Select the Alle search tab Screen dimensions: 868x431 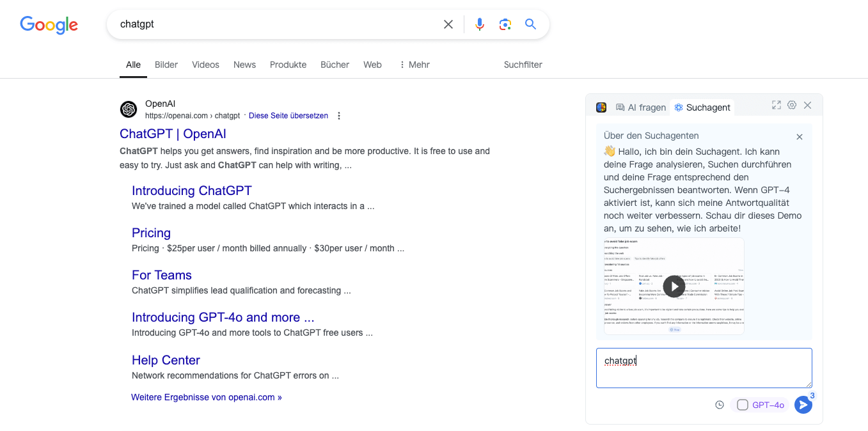133,65
